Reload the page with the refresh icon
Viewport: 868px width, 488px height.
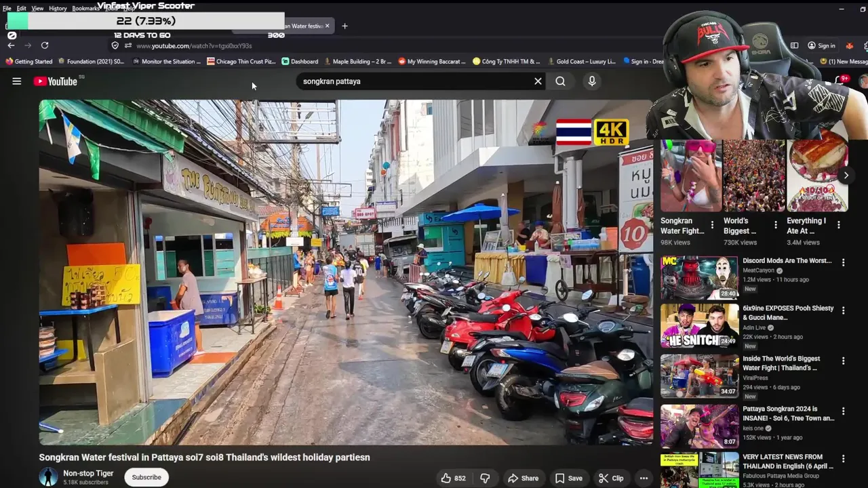click(x=45, y=45)
